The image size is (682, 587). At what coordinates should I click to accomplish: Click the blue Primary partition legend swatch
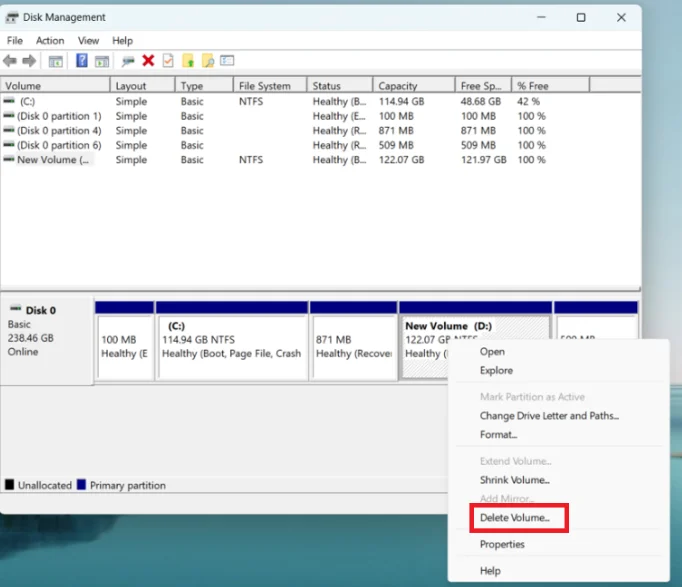(81, 484)
